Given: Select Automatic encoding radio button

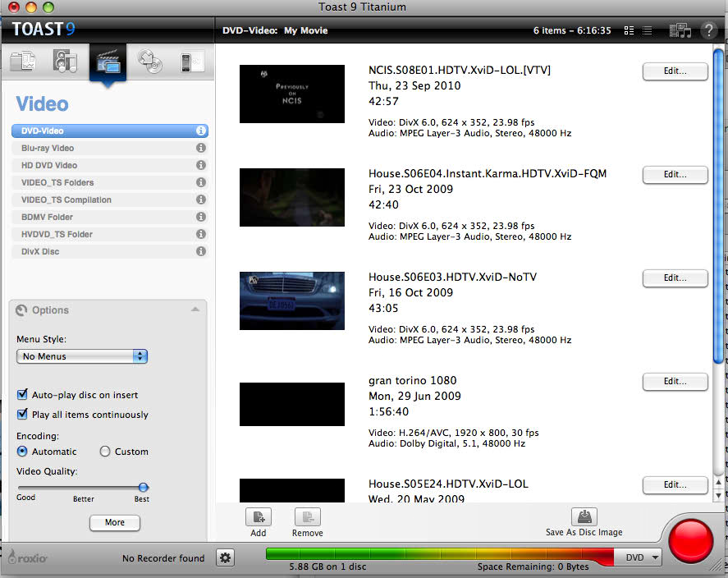Looking at the screenshot, I should pos(22,452).
